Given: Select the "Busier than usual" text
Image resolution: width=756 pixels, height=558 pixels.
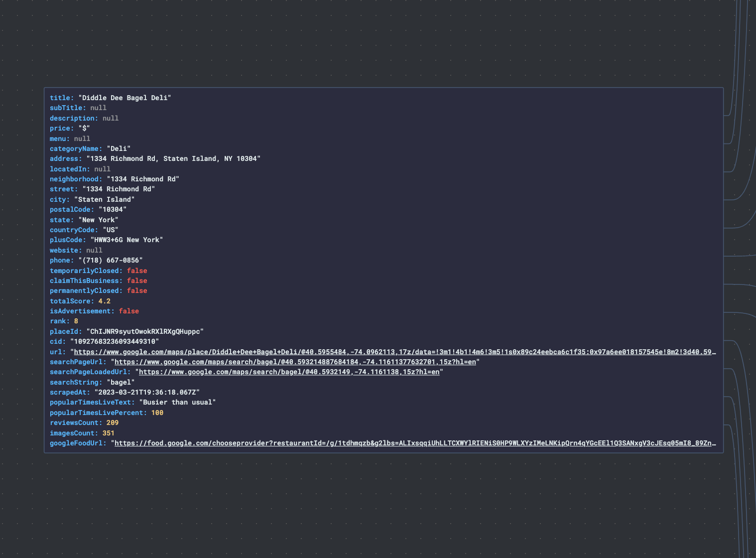Looking at the screenshot, I should pyautogui.click(x=177, y=402).
